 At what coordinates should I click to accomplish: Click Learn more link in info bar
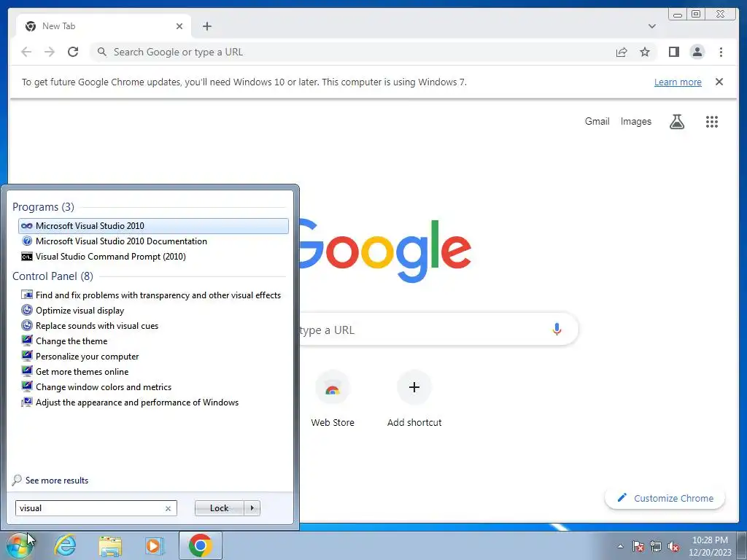(678, 82)
